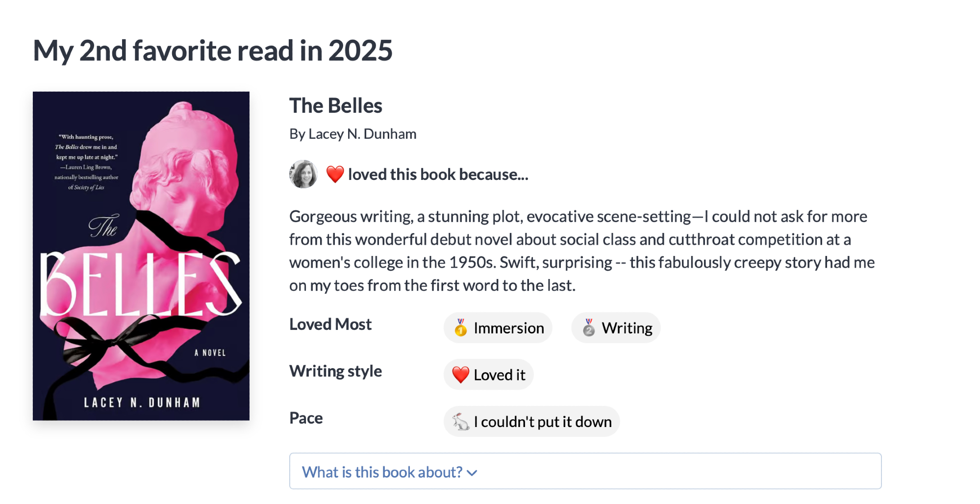Screen dimensions: 980x504
Task: Open the book title 'The Belles'
Action: click(x=336, y=106)
